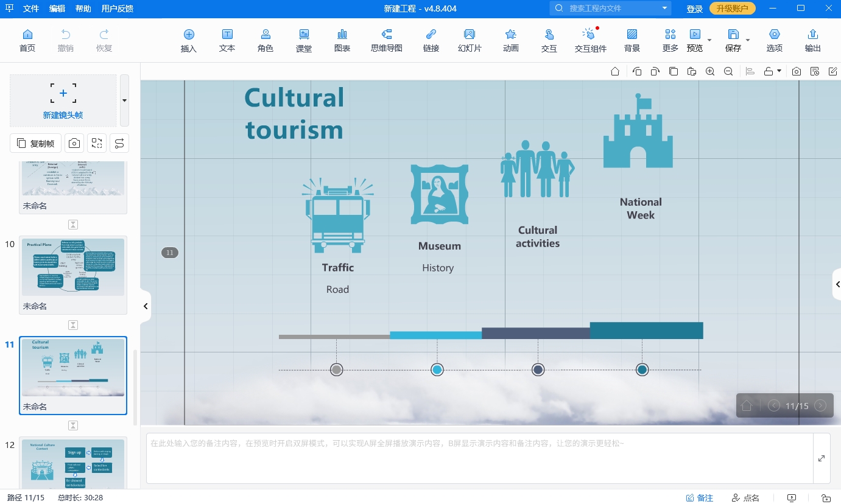The width and height of the screenshot is (841, 504).
Task: Click the 保存 save icon
Action: (733, 35)
